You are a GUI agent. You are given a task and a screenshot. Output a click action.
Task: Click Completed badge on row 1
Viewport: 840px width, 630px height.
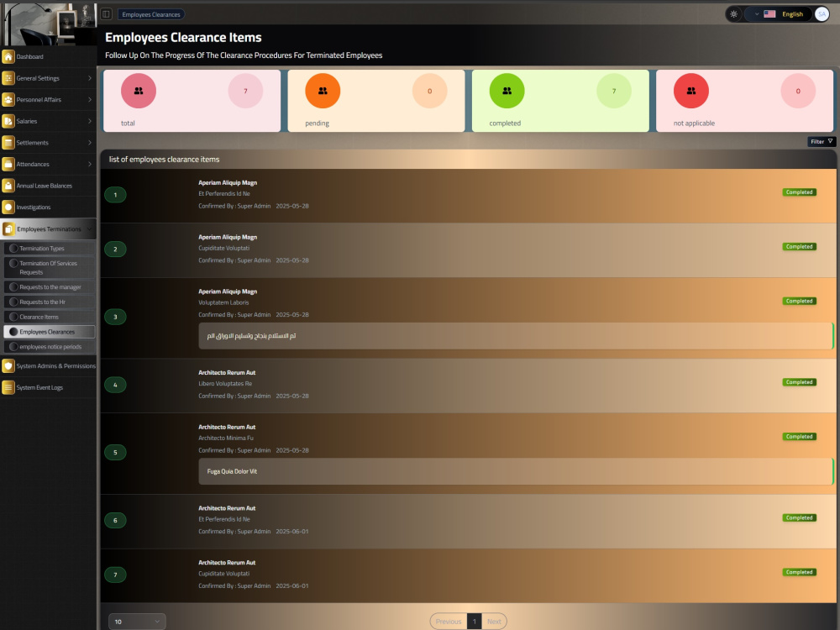click(800, 192)
